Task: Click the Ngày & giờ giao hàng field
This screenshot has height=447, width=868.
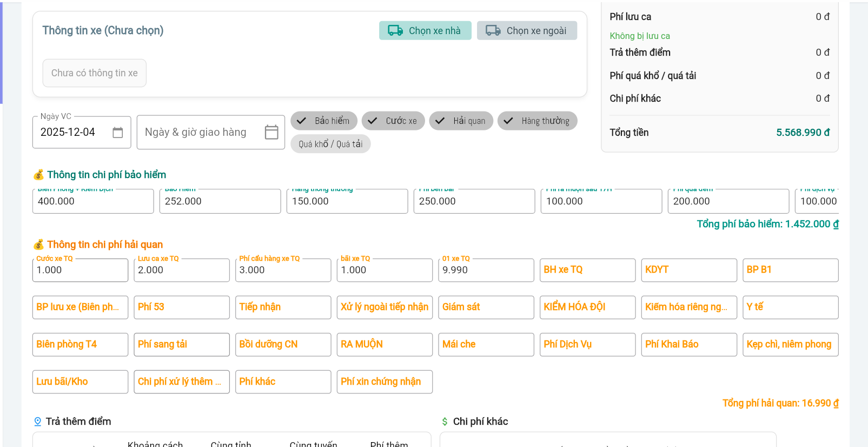Action: click(203, 133)
